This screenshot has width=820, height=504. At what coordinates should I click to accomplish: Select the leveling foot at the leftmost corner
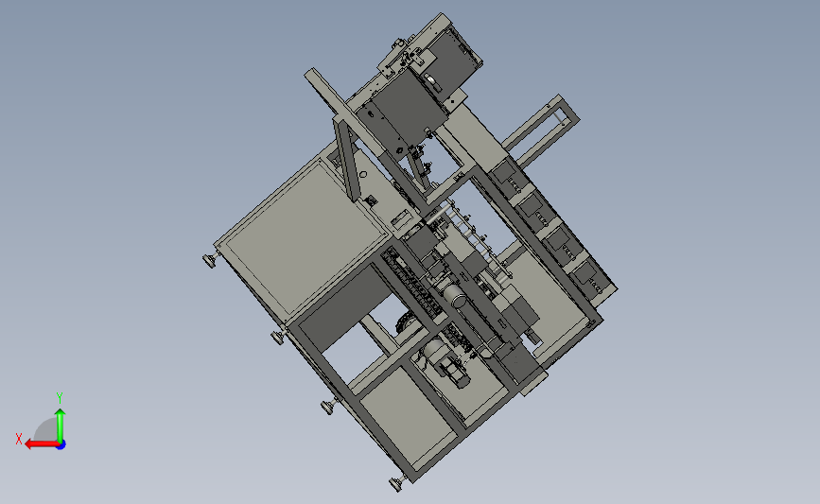click(211, 260)
